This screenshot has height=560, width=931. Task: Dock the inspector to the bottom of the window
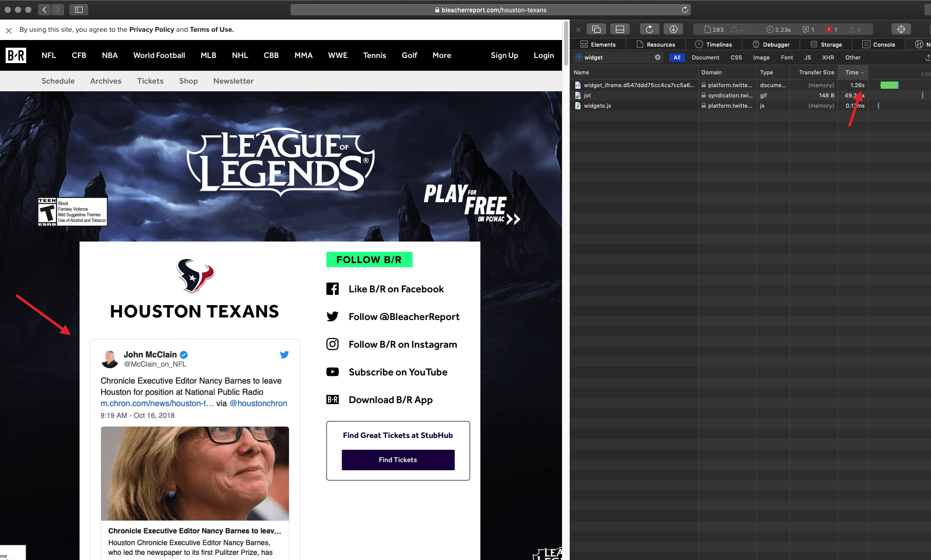click(x=620, y=29)
